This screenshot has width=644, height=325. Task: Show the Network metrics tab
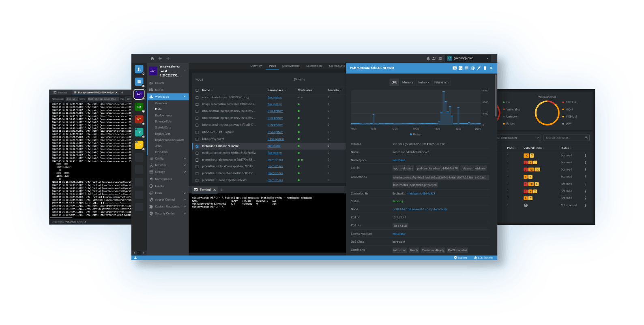tap(424, 82)
